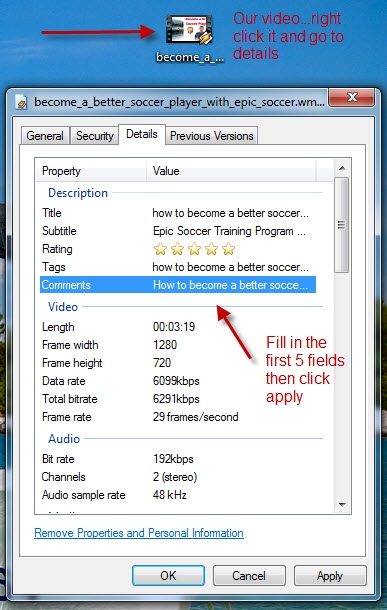Click the scrollbar up arrow
This screenshot has width=387, height=610.
[342, 168]
